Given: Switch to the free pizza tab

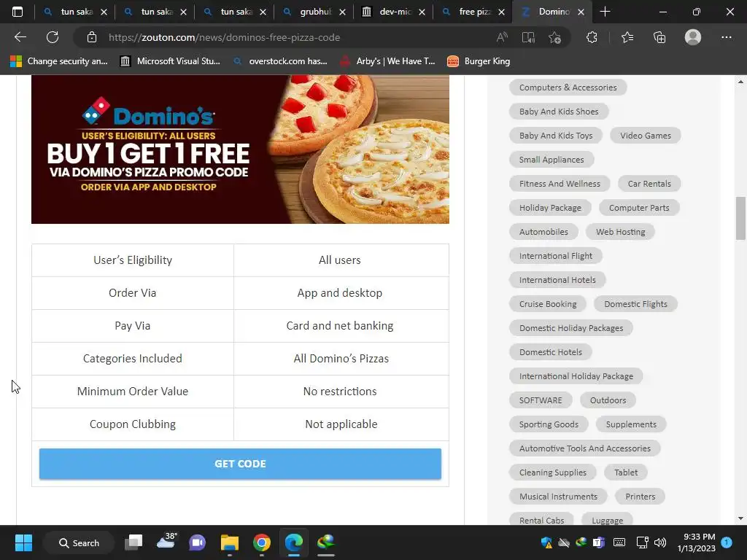Looking at the screenshot, I should point(473,12).
